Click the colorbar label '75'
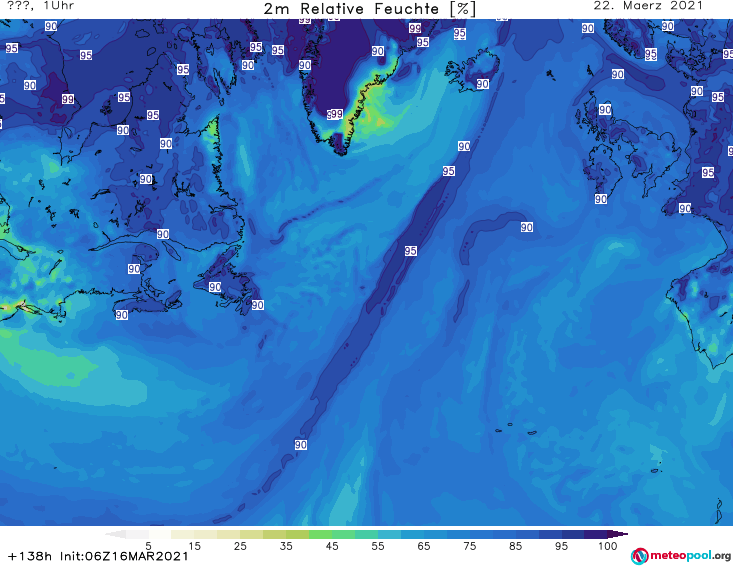 [469, 545]
